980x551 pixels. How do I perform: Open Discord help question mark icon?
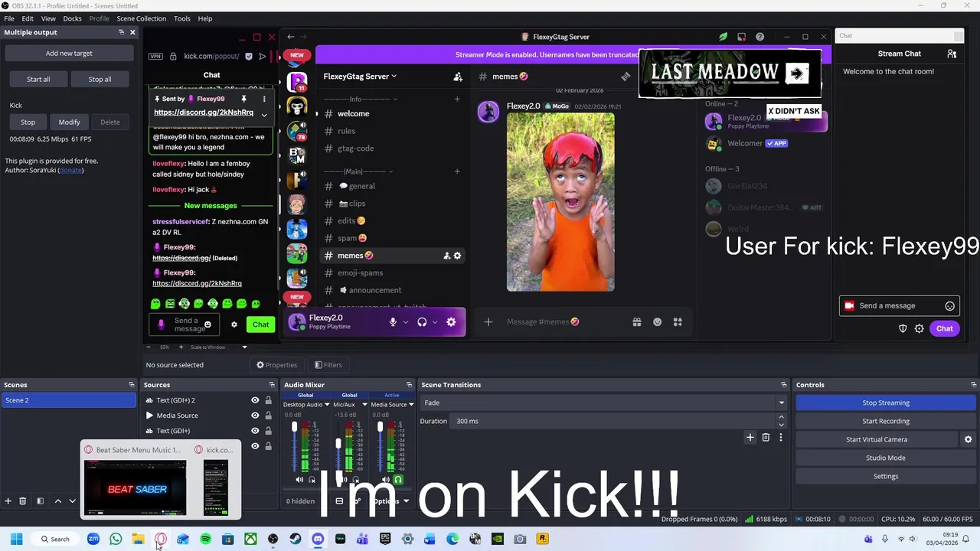(x=759, y=37)
